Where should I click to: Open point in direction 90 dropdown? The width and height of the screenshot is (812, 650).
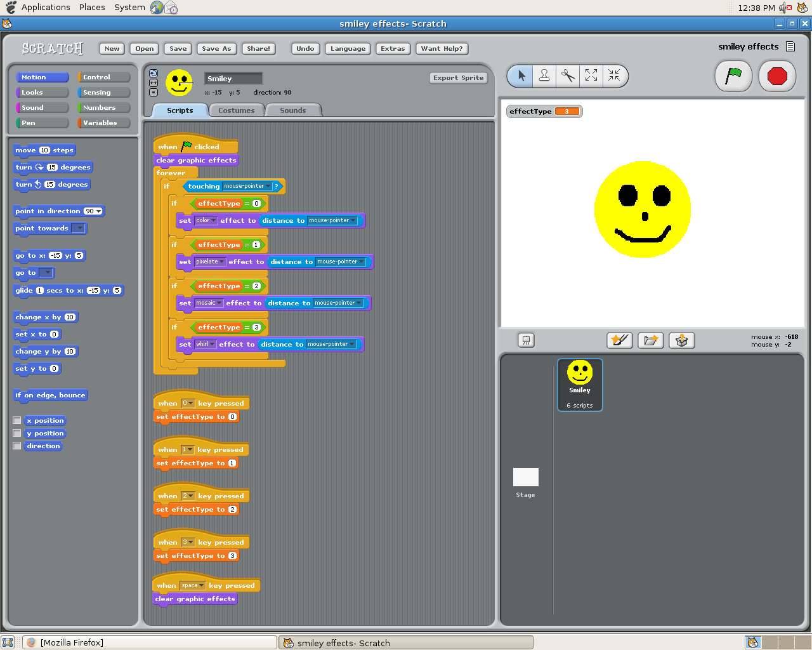pos(98,211)
